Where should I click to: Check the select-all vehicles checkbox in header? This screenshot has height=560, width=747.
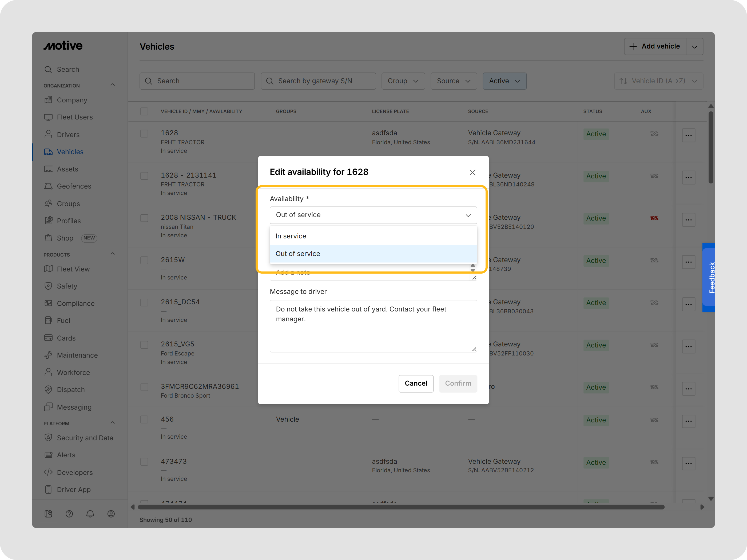tap(144, 111)
